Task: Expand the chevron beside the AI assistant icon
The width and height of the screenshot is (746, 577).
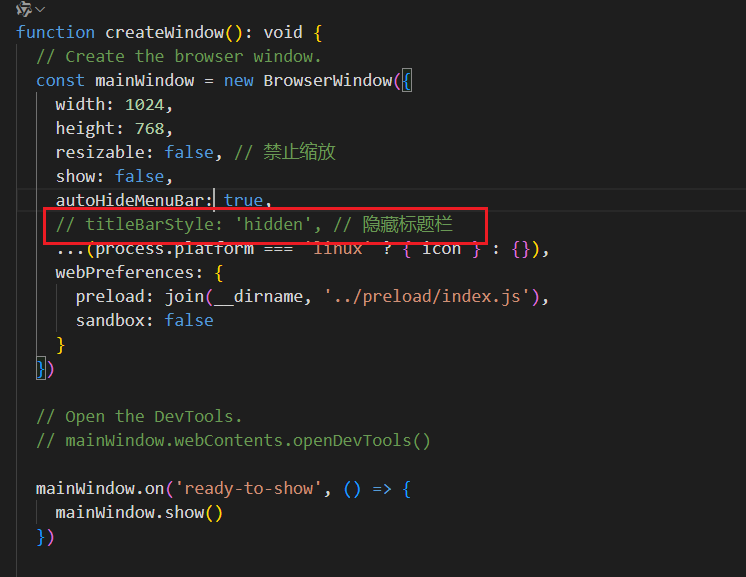Action: [40, 9]
